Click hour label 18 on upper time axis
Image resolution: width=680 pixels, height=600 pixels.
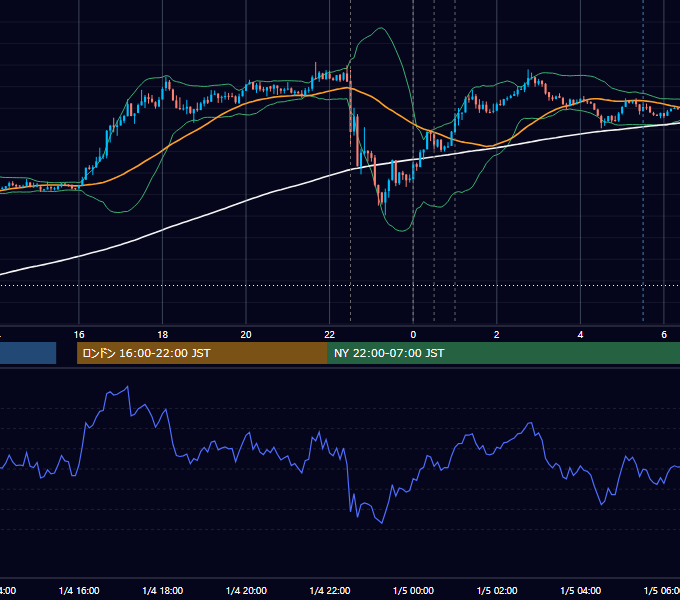click(x=163, y=335)
